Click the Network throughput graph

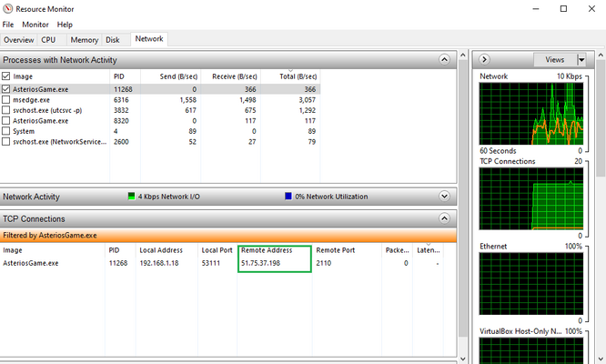(x=531, y=114)
